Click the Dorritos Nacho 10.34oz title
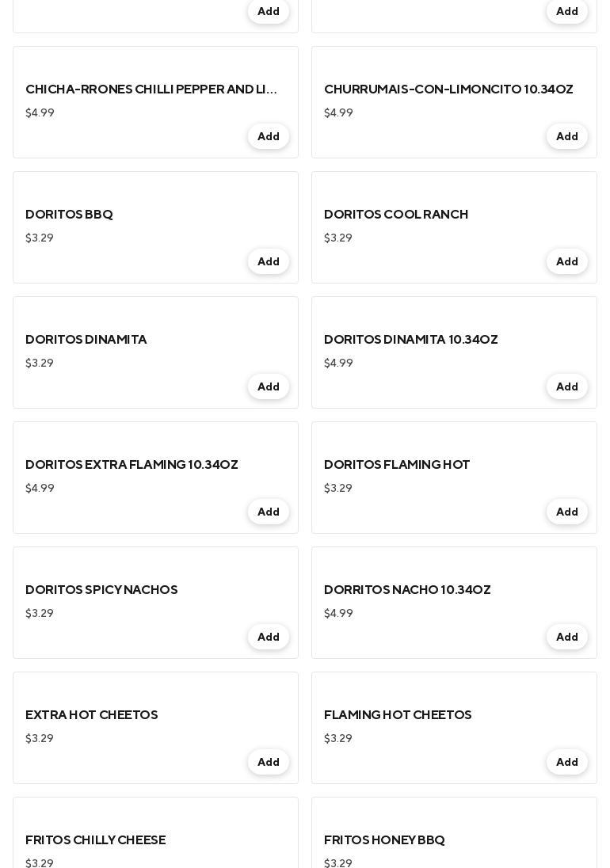The width and height of the screenshot is (610, 868). click(407, 590)
